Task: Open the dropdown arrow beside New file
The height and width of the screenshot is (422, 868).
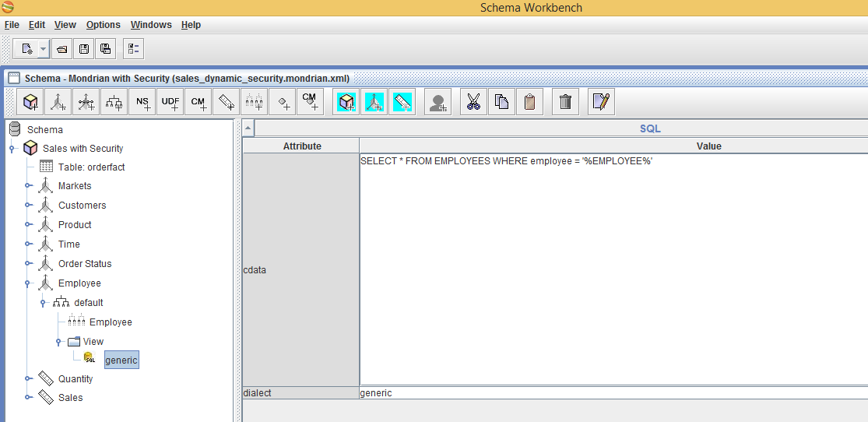Action: click(x=44, y=49)
